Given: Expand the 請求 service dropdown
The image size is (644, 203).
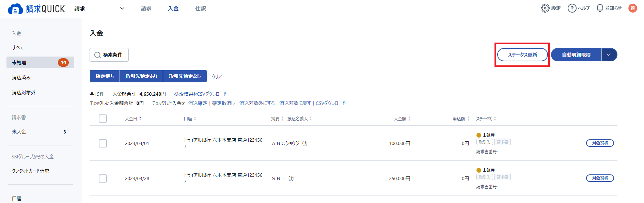Looking at the screenshot, I should pyautogui.click(x=122, y=9).
